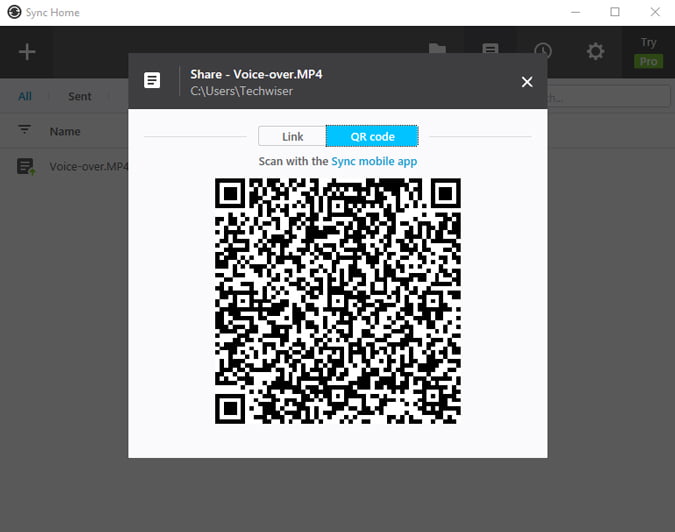The height and width of the screenshot is (532, 675).
Task: Click the search input field
Action: tap(609, 96)
